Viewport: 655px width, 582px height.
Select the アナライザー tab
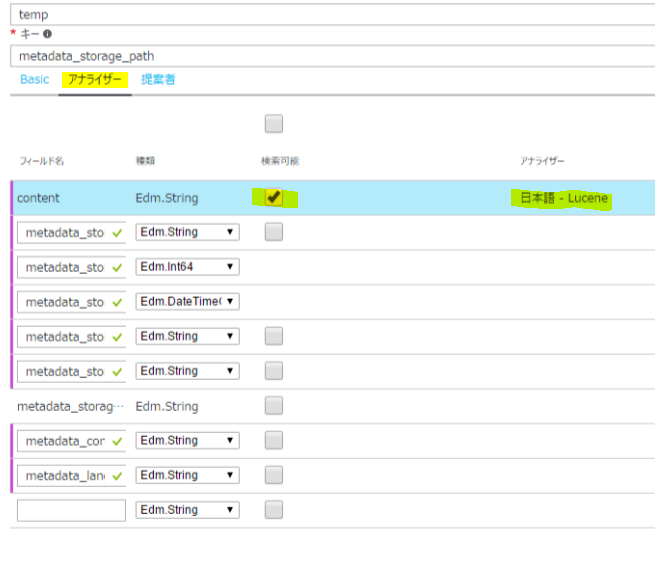click(95, 79)
